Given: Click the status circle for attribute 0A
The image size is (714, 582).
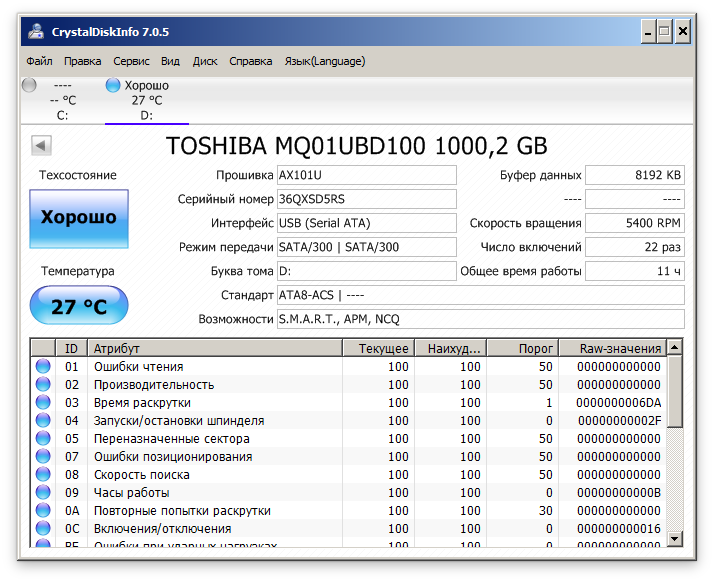Looking at the screenshot, I should click(43, 511).
